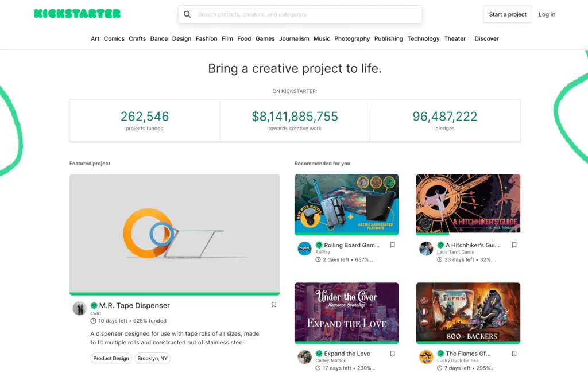Open the Games category
Viewport: 588px width, 388px height.
click(x=265, y=38)
